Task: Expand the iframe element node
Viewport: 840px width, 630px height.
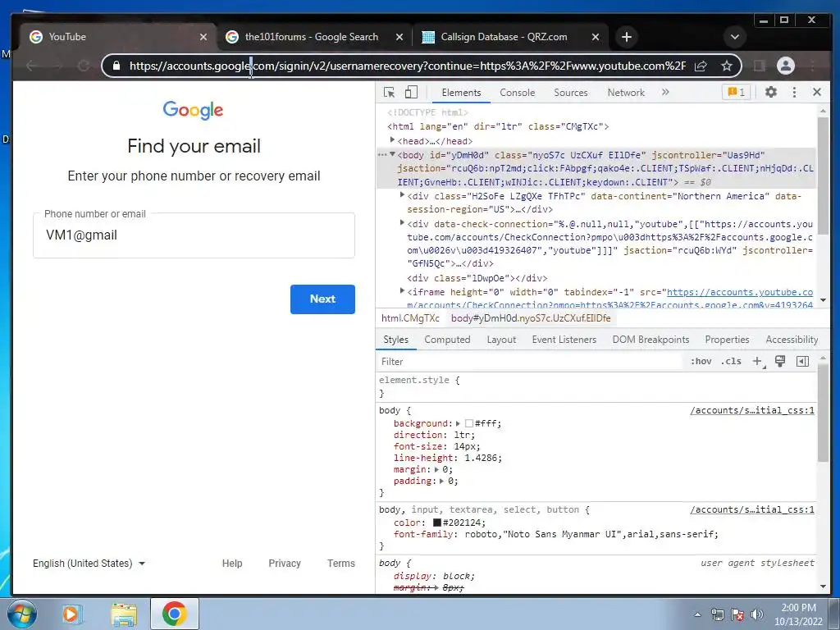Action: (x=402, y=291)
